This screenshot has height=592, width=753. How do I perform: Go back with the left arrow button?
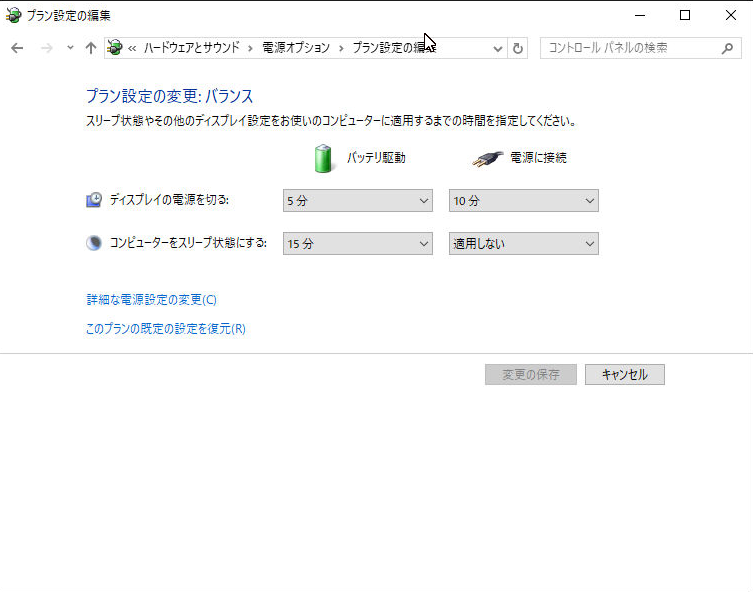17,48
